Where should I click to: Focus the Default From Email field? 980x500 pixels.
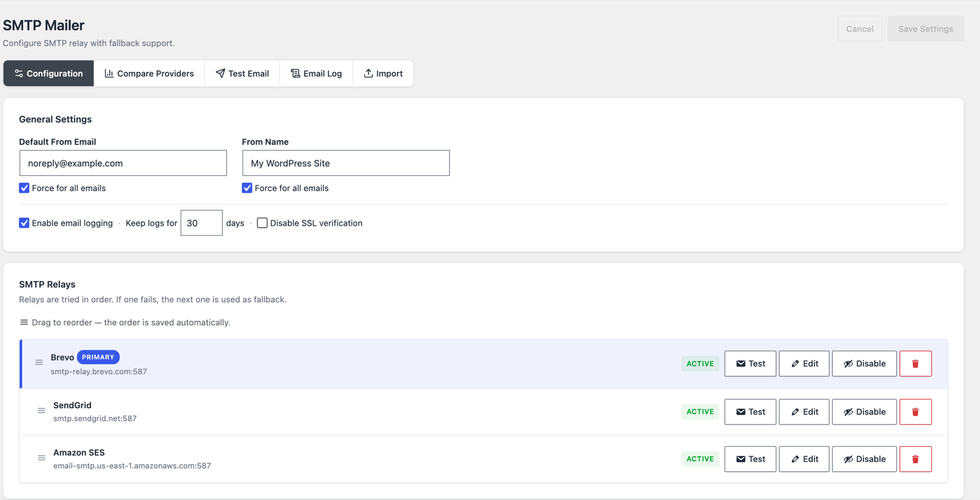point(123,163)
